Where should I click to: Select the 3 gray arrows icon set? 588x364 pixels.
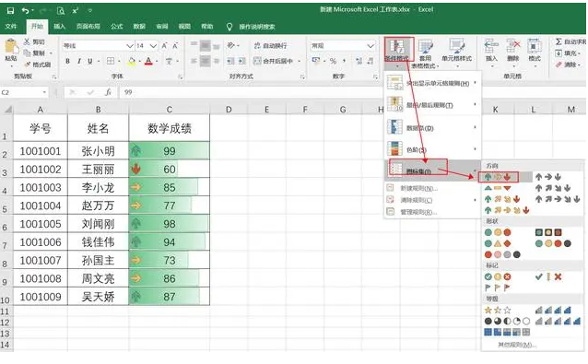tap(548, 177)
